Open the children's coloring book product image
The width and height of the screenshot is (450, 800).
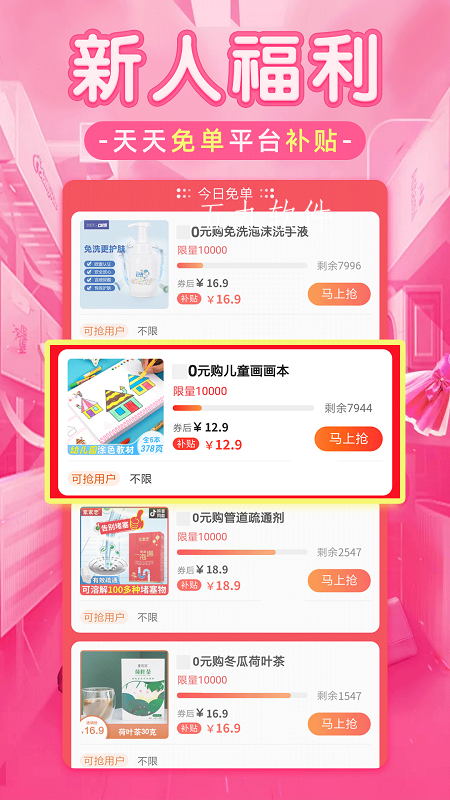click(x=116, y=407)
